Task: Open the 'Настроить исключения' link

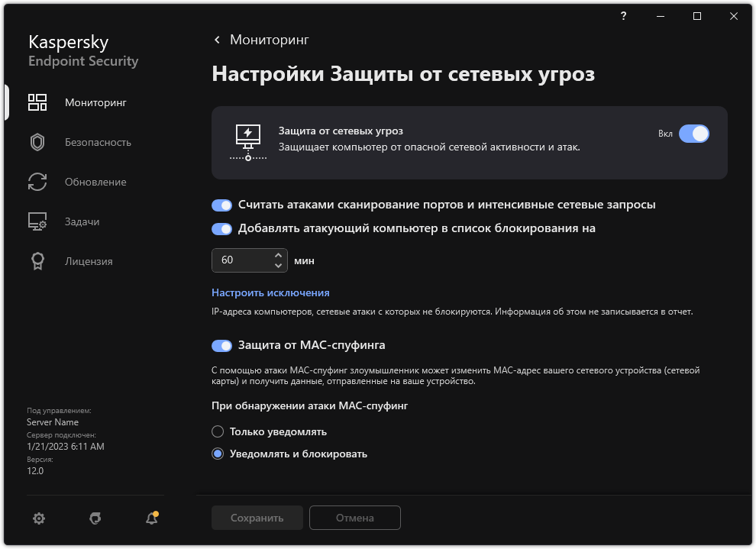Action: (270, 292)
